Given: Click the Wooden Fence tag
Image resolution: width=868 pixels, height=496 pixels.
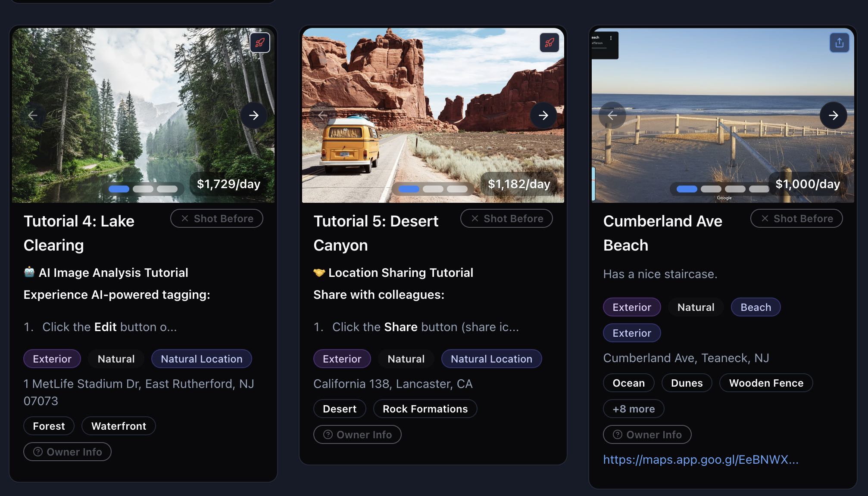Looking at the screenshot, I should point(766,383).
